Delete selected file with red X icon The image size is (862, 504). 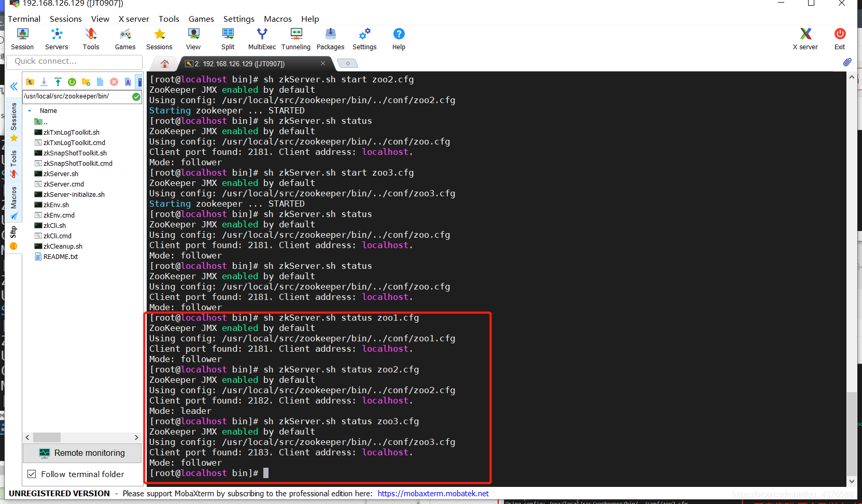click(114, 82)
